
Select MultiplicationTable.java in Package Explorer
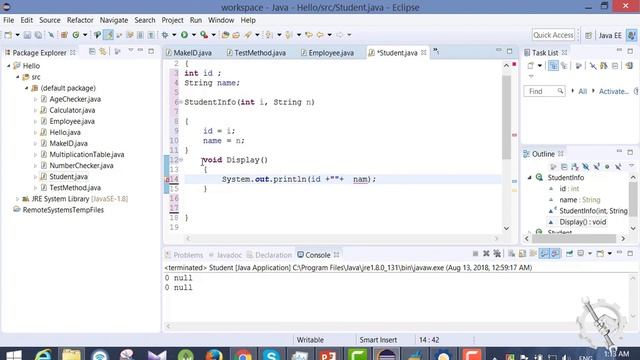87,155
